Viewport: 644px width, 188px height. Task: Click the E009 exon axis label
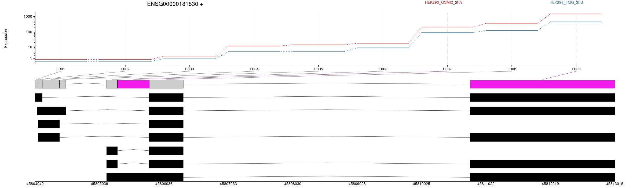click(576, 69)
